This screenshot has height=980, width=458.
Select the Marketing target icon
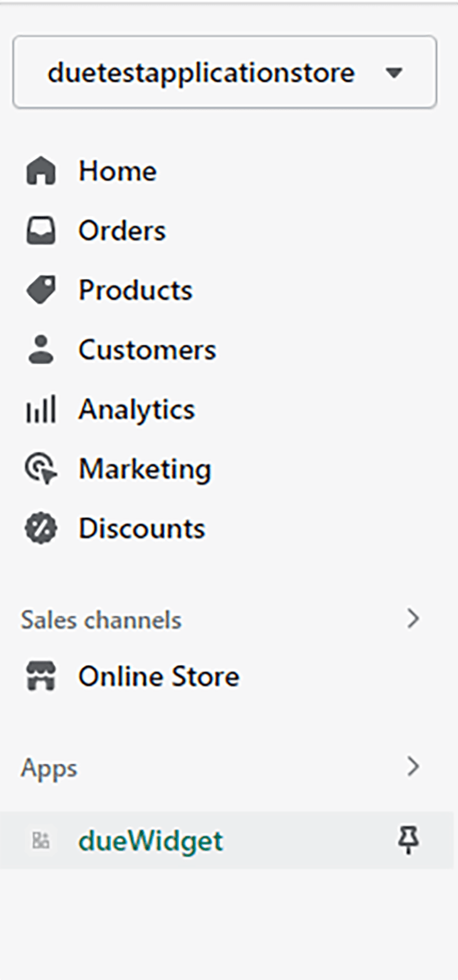[41, 469]
